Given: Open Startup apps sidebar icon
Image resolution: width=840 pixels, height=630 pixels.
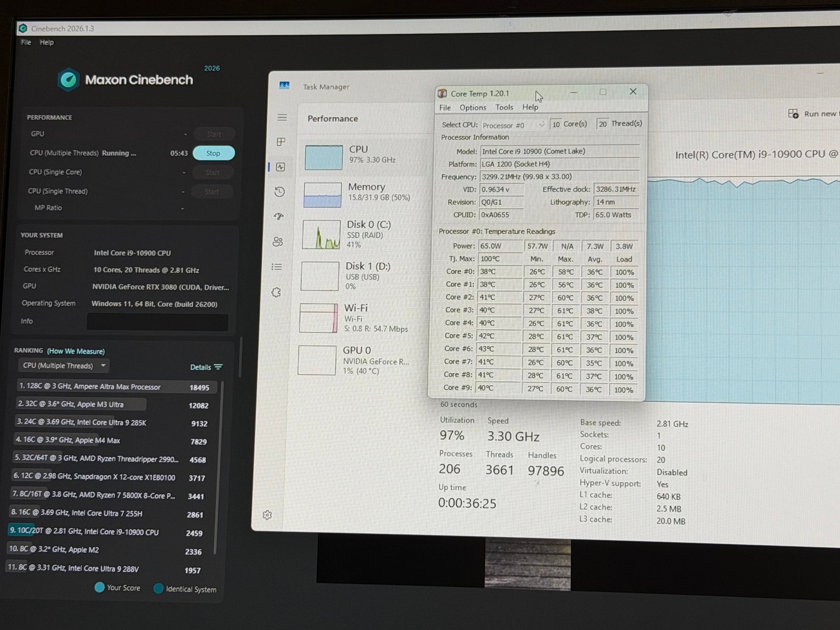Looking at the screenshot, I should point(279,217).
